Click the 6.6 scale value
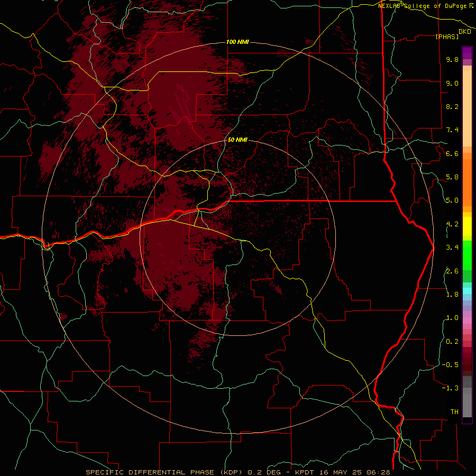The height and width of the screenshot is (476, 476). (x=452, y=153)
